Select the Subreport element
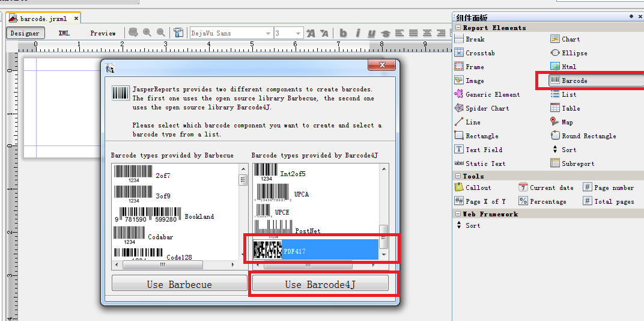This screenshot has height=321, width=644. [572, 164]
